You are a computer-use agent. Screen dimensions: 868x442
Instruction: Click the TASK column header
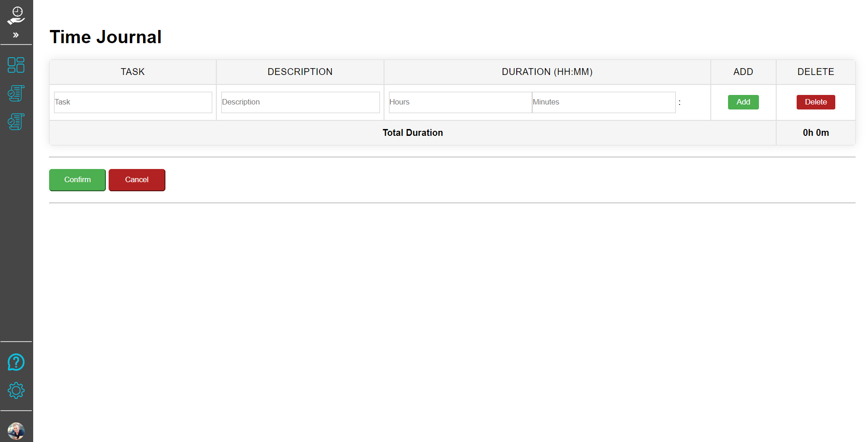point(133,72)
